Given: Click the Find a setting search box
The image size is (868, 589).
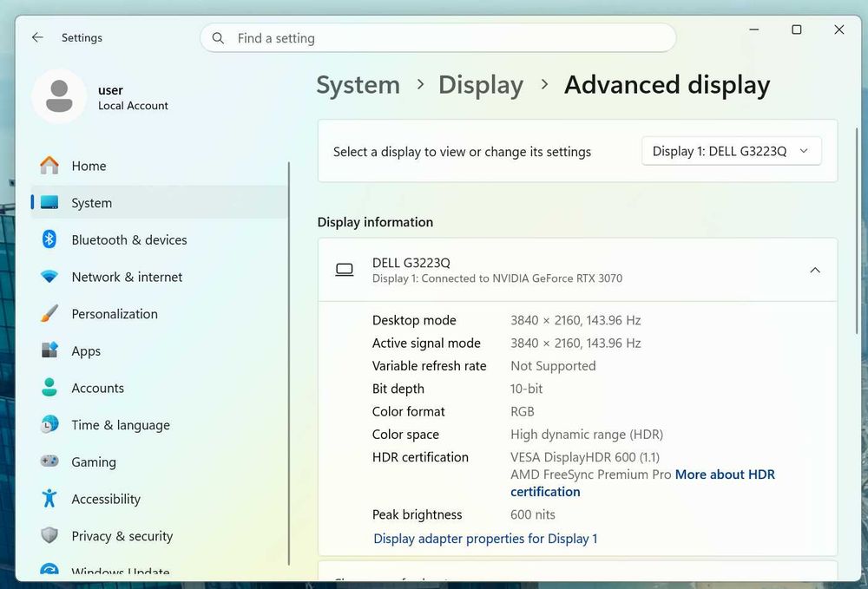Looking at the screenshot, I should (x=437, y=38).
